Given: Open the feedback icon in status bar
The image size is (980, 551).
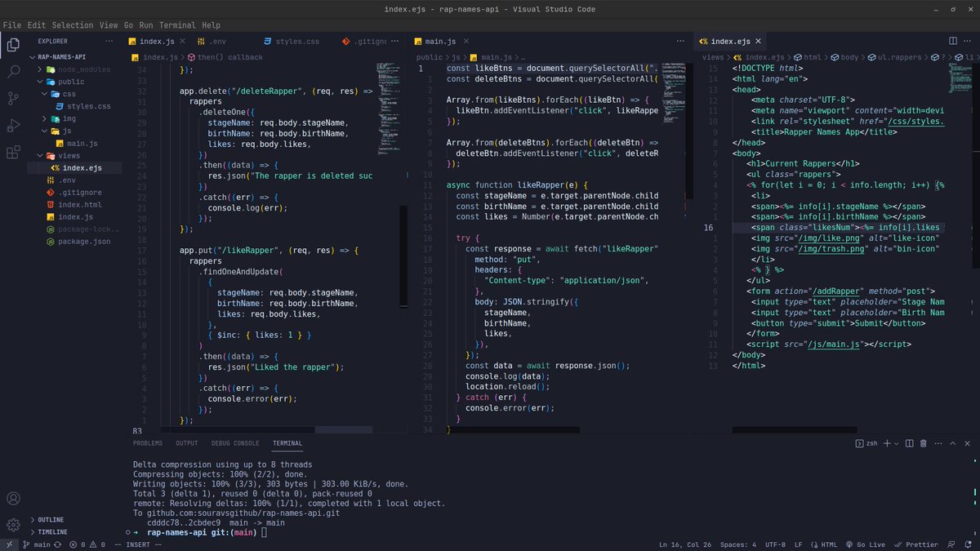Looking at the screenshot, I should (951, 544).
